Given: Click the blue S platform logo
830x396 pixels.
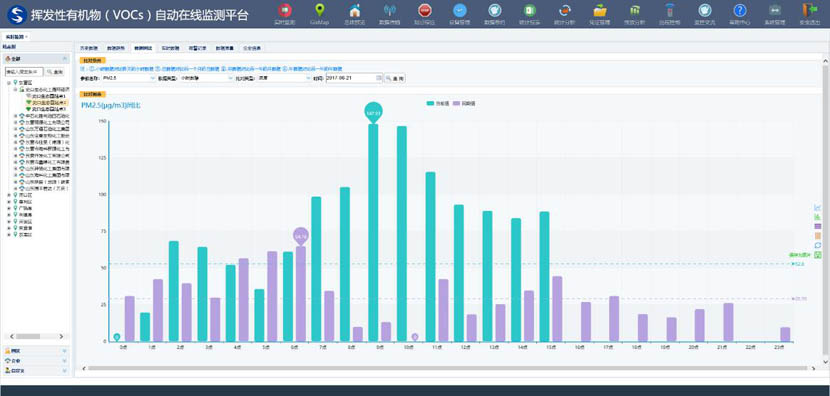Looking at the screenshot, I should (17, 15).
